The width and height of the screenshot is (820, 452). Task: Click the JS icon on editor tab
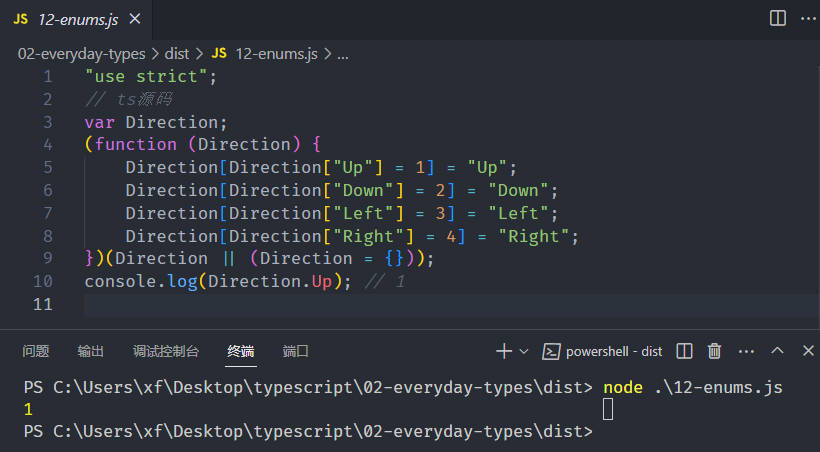click(20, 19)
